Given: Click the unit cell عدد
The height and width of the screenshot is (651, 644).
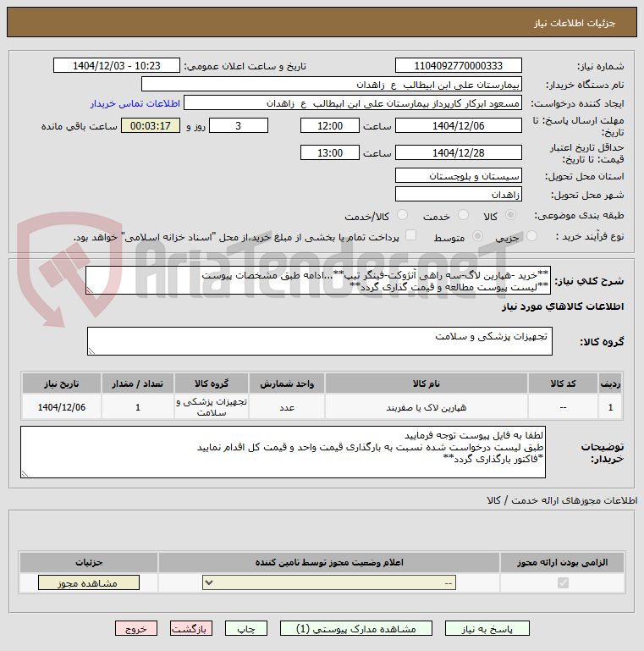Looking at the screenshot, I should pyautogui.click(x=287, y=407).
